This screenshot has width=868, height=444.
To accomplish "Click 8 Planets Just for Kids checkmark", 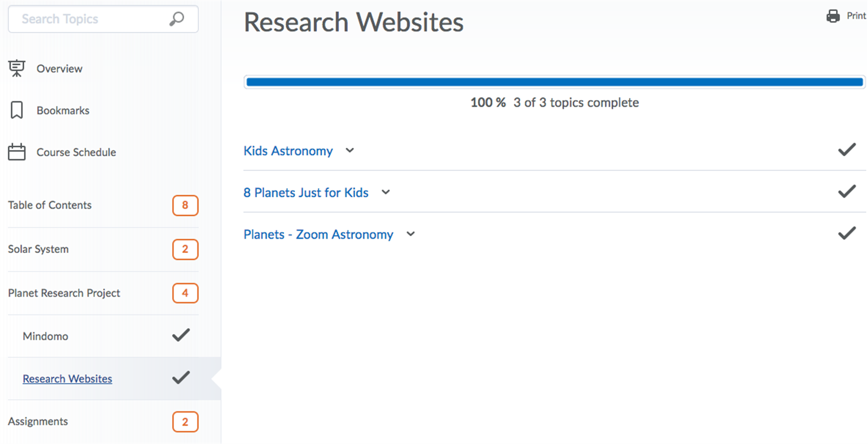I will coord(847,191).
